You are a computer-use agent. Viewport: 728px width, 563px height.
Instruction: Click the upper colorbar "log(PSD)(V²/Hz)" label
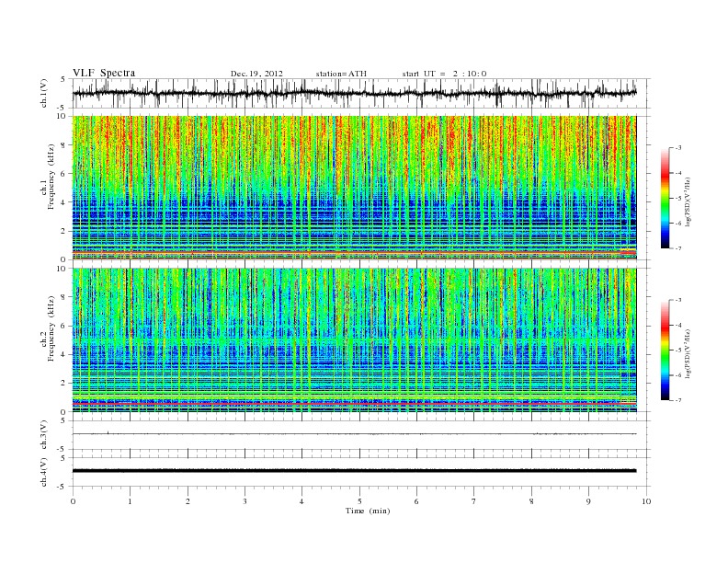[x=688, y=201]
